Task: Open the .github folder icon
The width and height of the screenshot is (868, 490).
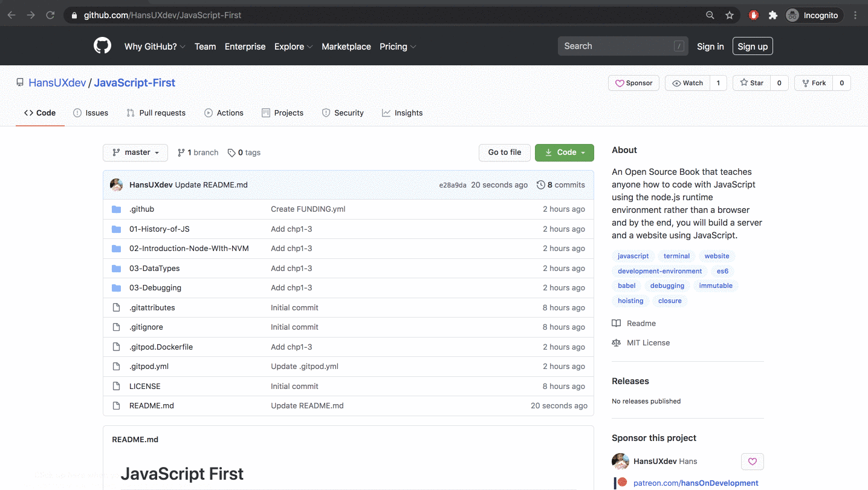Action: [116, 209]
